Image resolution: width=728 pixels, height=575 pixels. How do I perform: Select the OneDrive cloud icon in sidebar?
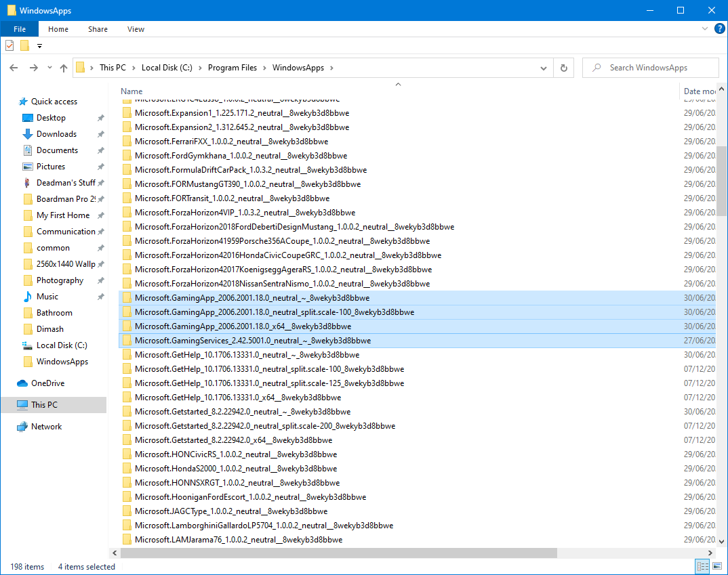point(22,383)
